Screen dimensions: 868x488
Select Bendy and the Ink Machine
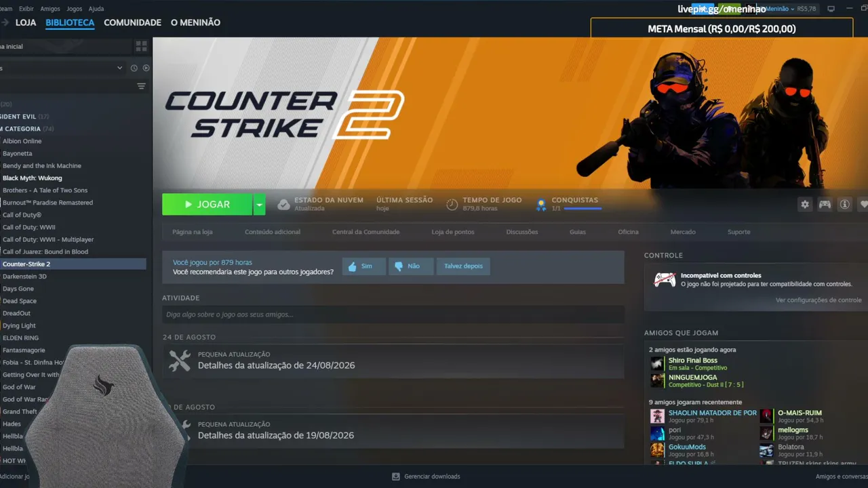tap(42, 166)
